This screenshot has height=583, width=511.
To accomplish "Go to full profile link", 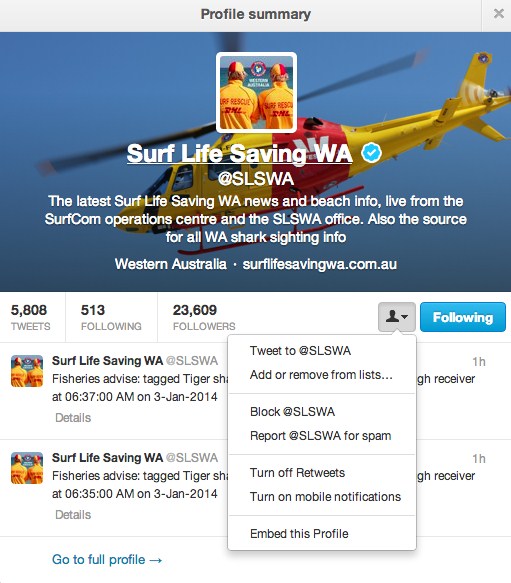I will [107, 559].
